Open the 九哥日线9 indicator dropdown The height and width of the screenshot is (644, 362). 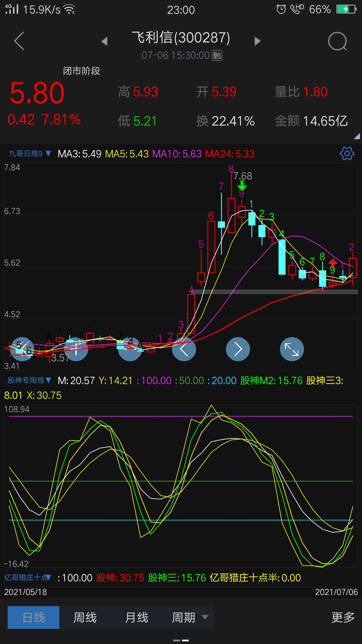(30, 154)
